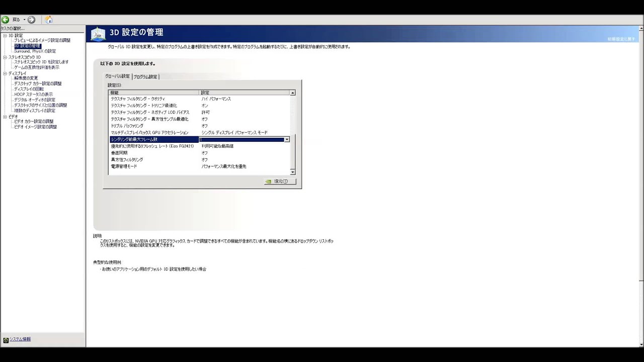Select 解像度の変更 in the tree
Viewport: 644px width, 362px height.
click(x=26, y=78)
